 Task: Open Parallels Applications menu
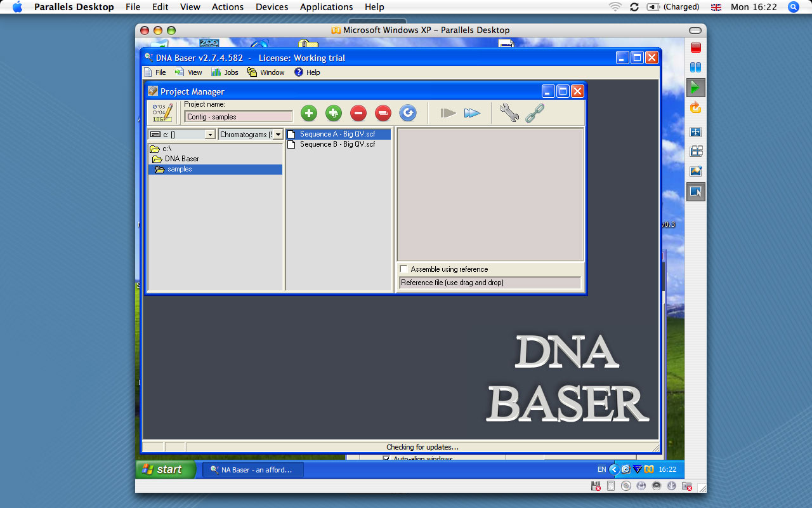pos(326,7)
